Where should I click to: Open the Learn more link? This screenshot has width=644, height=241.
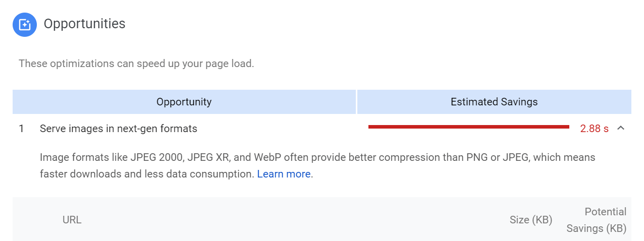(284, 174)
